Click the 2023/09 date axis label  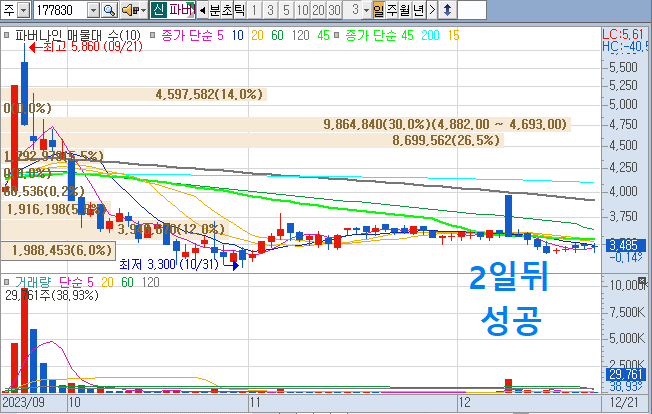coord(24,402)
